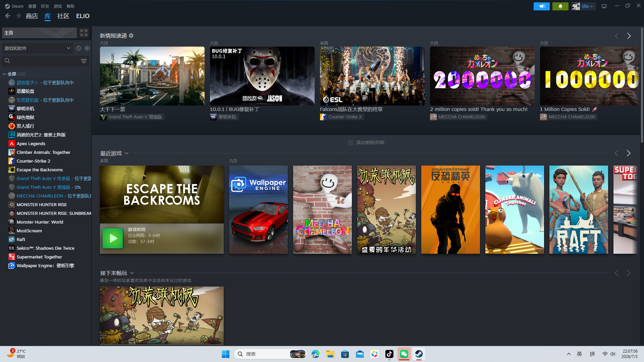Open the 游戏和软件 filter dropdown
Viewport: 644px width, 362px height.
[x=37, y=48]
